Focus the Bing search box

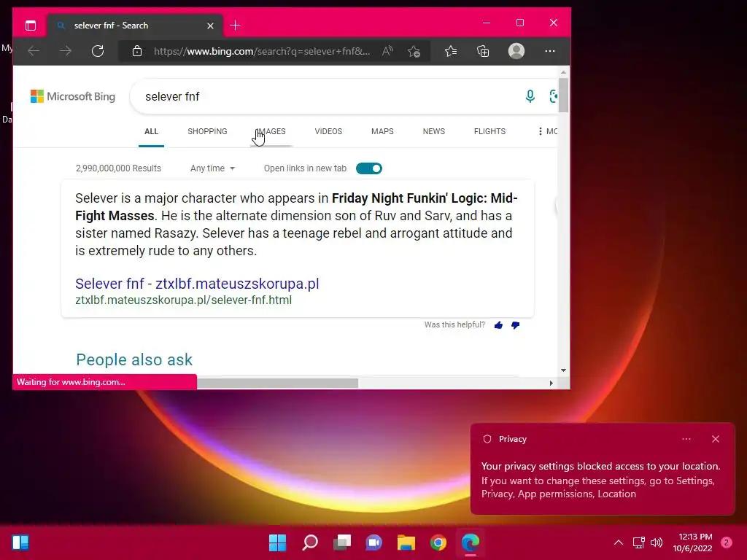329,97
